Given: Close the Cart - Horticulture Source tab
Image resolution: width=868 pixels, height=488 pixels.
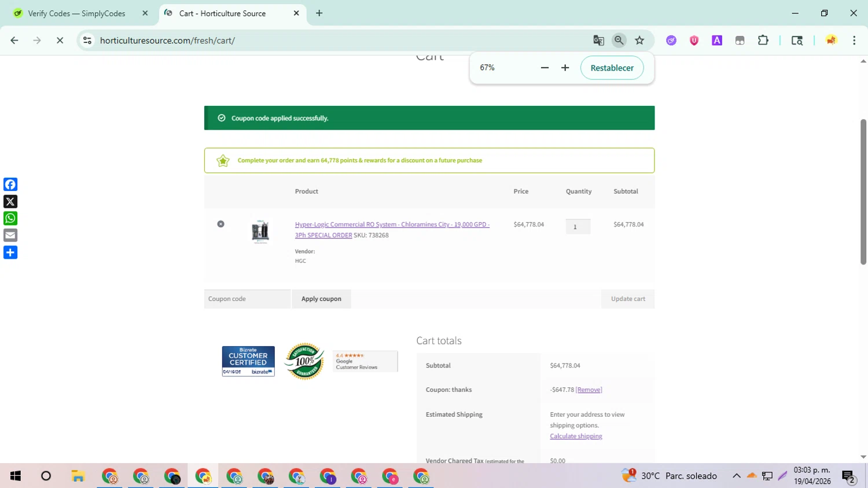Looking at the screenshot, I should pos(296,13).
